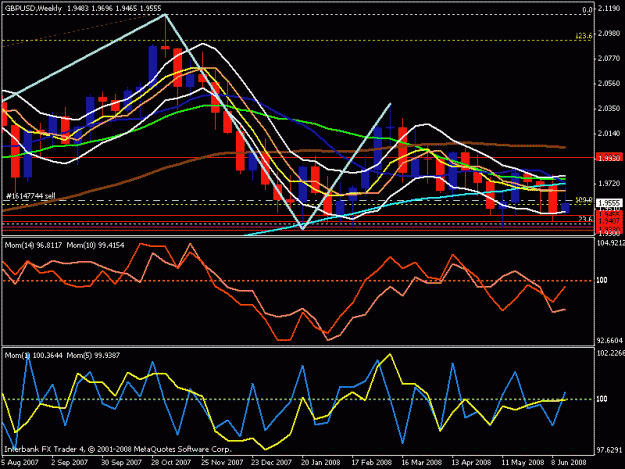Image resolution: width=625 pixels, height=469 pixels.
Task: Click the Mom(1) 100.3644 indicator label
Action: point(33,355)
